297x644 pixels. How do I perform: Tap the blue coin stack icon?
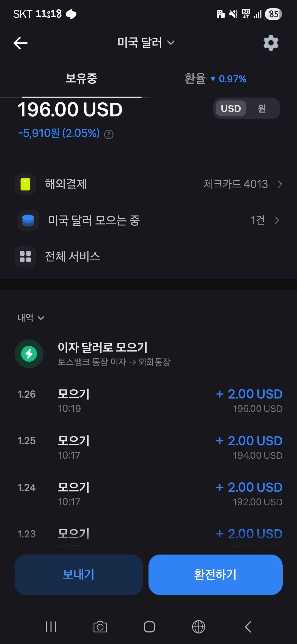28,220
